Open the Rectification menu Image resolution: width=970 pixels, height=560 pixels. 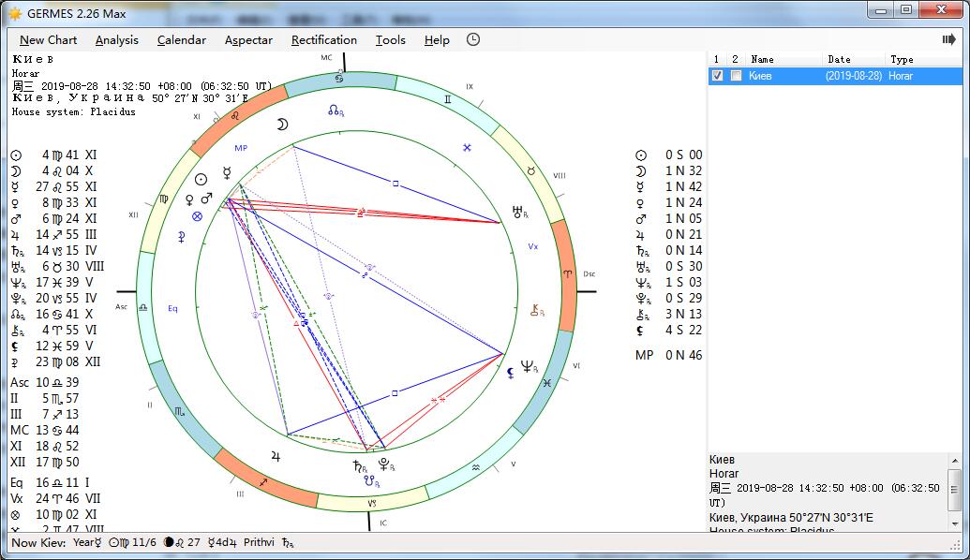(x=323, y=39)
